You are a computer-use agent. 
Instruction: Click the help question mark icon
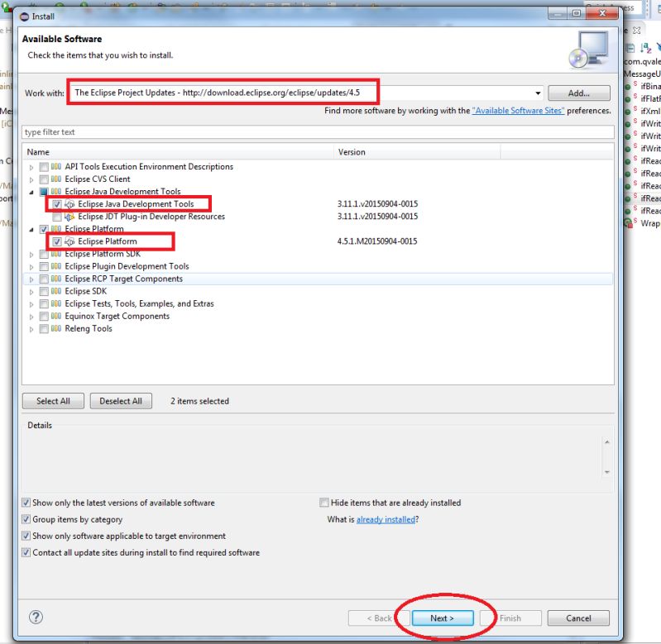36,617
